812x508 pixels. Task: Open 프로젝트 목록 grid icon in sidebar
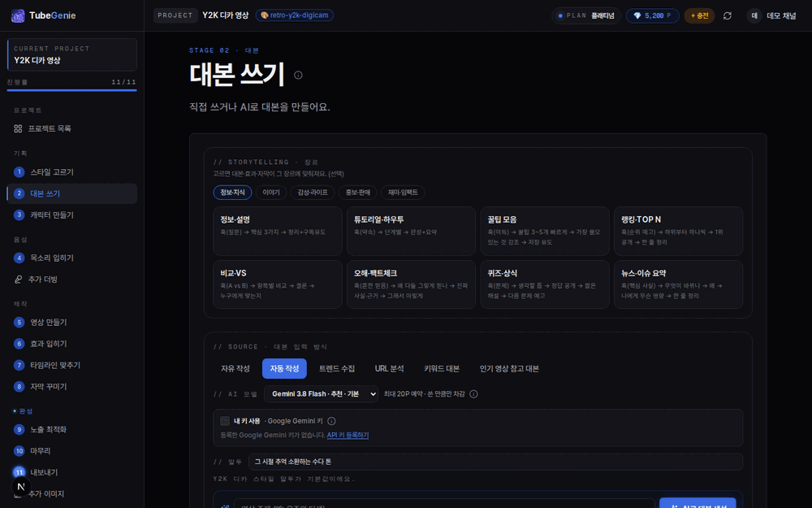(18, 128)
